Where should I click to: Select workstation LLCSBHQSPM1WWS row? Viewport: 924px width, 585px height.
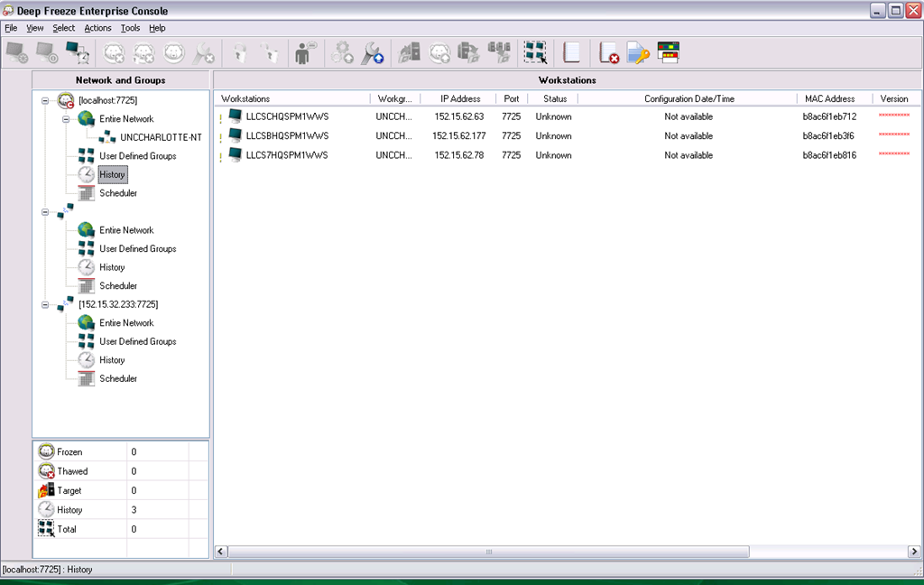coord(287,136)
